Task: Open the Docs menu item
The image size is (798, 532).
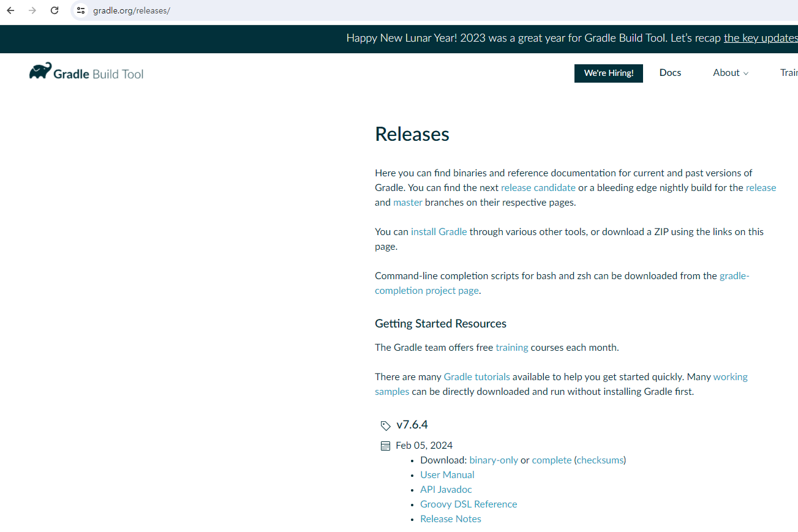Action: [x=670, y=72]
